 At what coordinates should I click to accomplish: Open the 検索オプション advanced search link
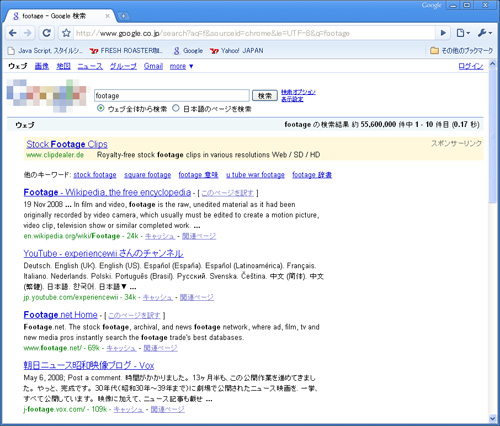click(298, 92)
